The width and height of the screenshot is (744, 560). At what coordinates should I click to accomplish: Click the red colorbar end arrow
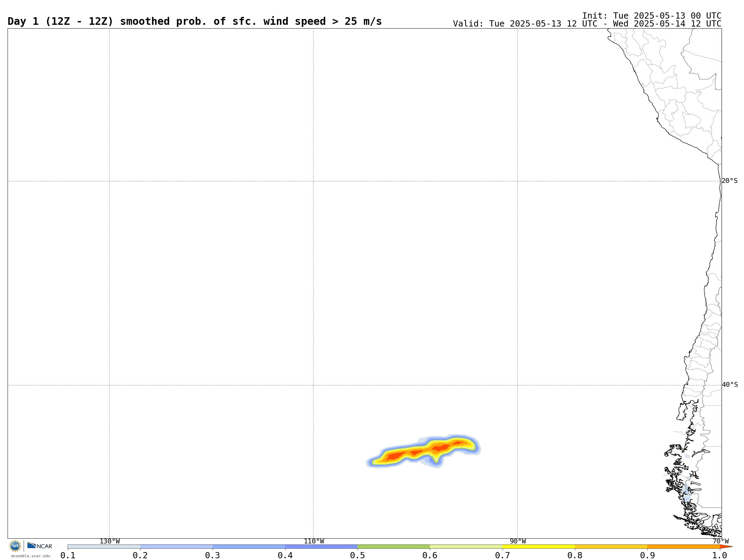(726, 547)
